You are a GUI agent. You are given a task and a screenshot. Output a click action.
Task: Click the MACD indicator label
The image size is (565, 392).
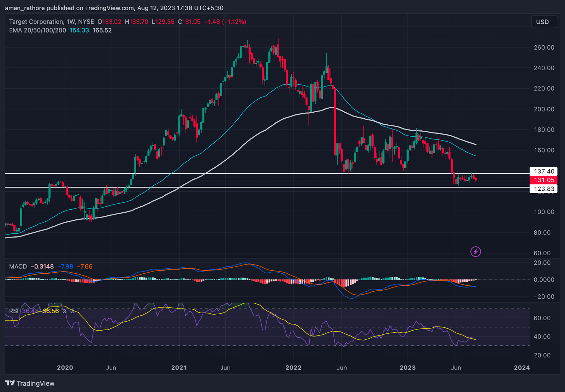(18, 267)
